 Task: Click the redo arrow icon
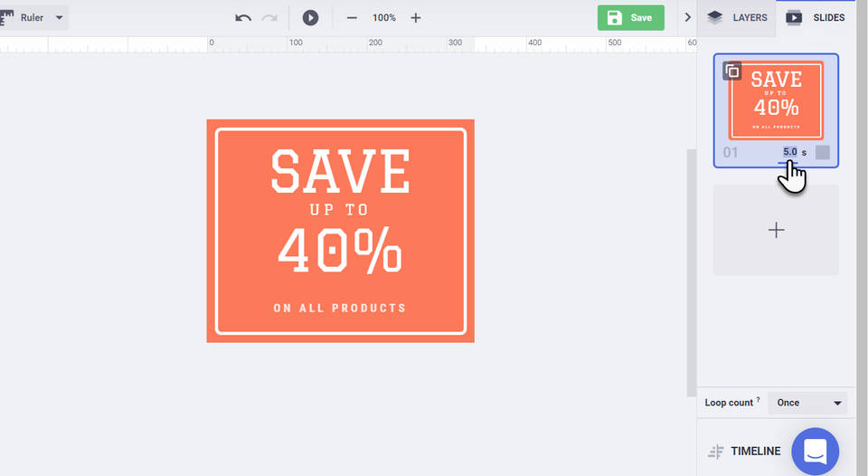(269, 18)
